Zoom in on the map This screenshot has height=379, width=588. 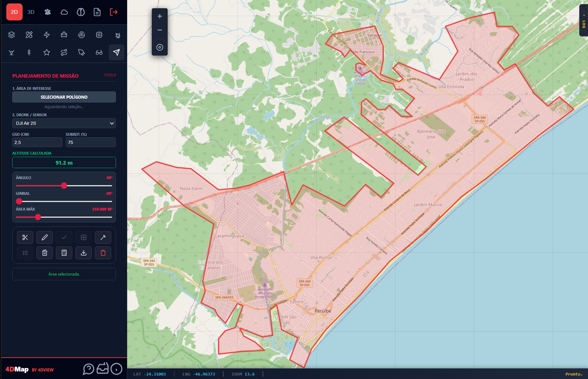[x=160, y=16]
